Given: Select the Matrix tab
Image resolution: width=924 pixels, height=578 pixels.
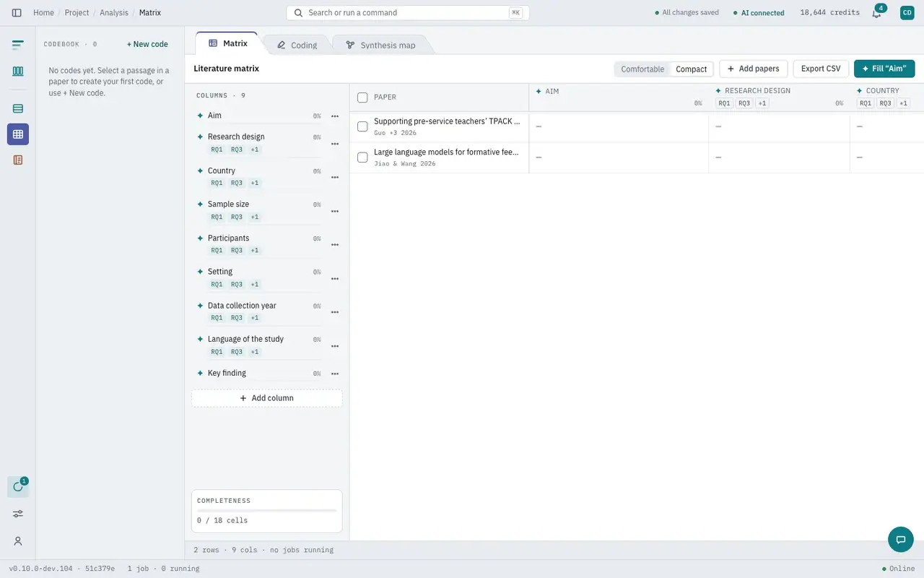Looking at the screenshot, I should coord(227,43).
